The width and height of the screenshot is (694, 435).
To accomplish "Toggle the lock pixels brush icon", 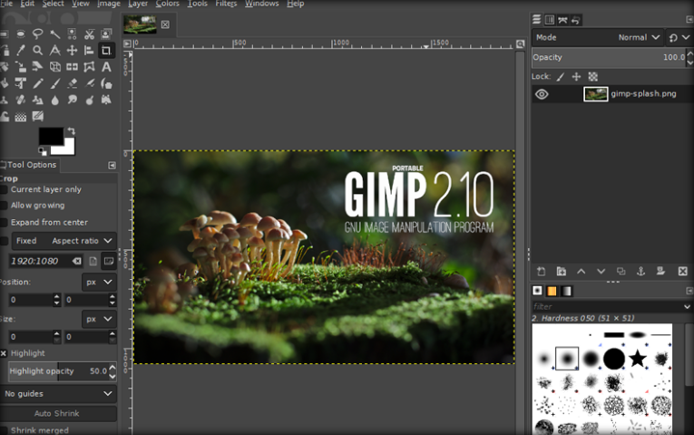I will [x=560, y=77].
